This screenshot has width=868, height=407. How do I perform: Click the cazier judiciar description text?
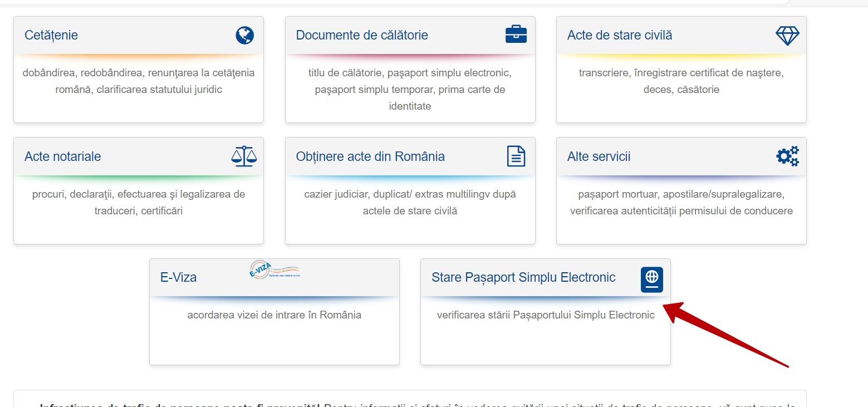(410, 203)
